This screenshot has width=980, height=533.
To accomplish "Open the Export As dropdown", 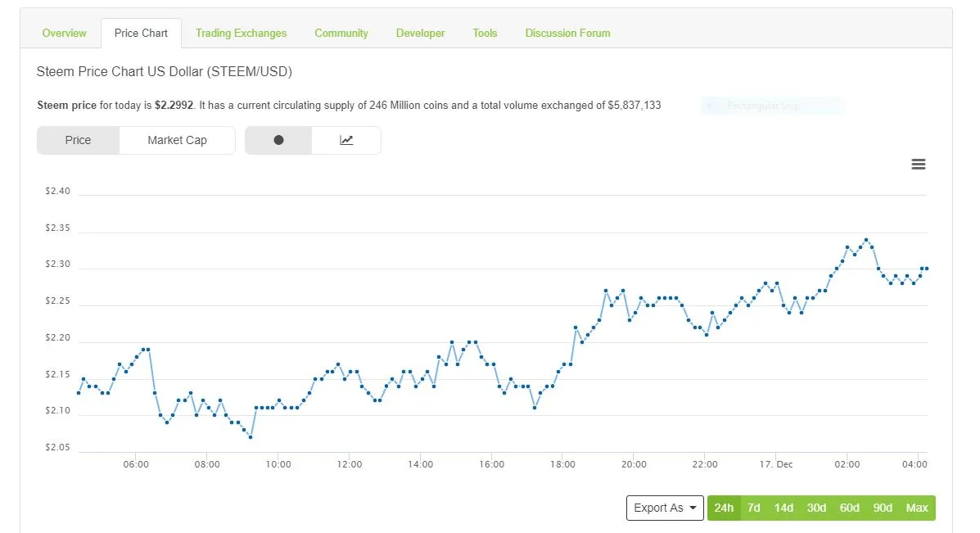I will 665,508.
